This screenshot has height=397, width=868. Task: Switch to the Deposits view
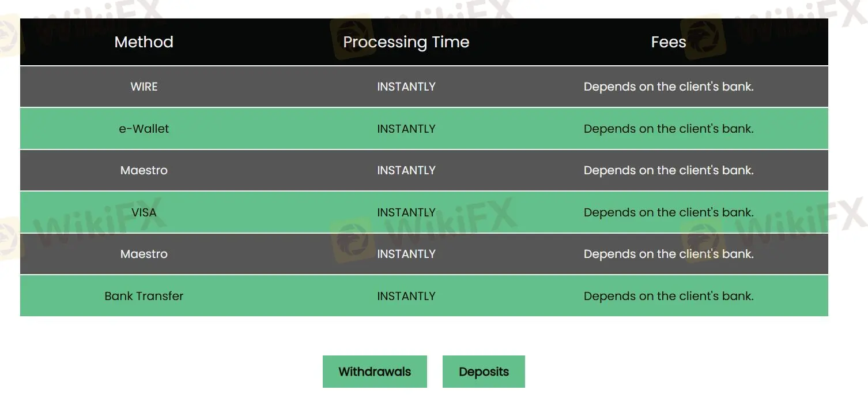[x=484, y=372]
